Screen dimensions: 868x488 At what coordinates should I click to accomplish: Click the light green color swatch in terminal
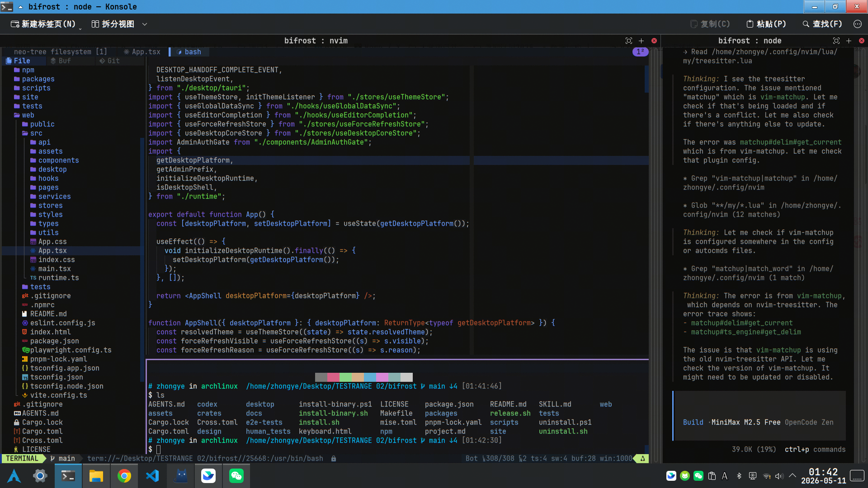345,377
